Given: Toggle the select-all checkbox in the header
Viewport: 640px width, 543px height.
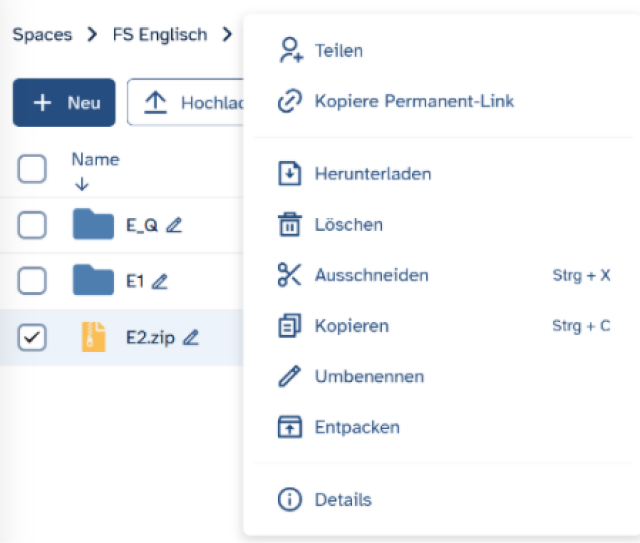Looking at the screenshot, I should (33, 169).
